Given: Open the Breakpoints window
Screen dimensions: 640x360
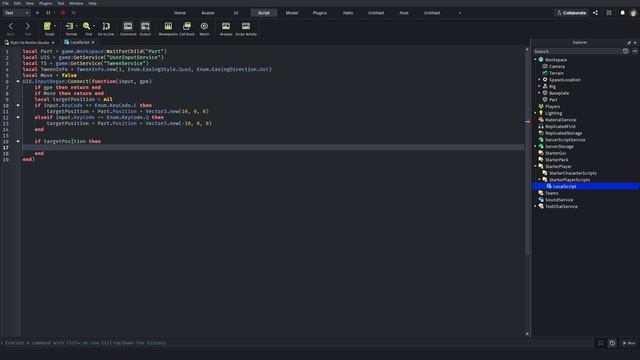Looking at the screenshot, I should (168, 27).
